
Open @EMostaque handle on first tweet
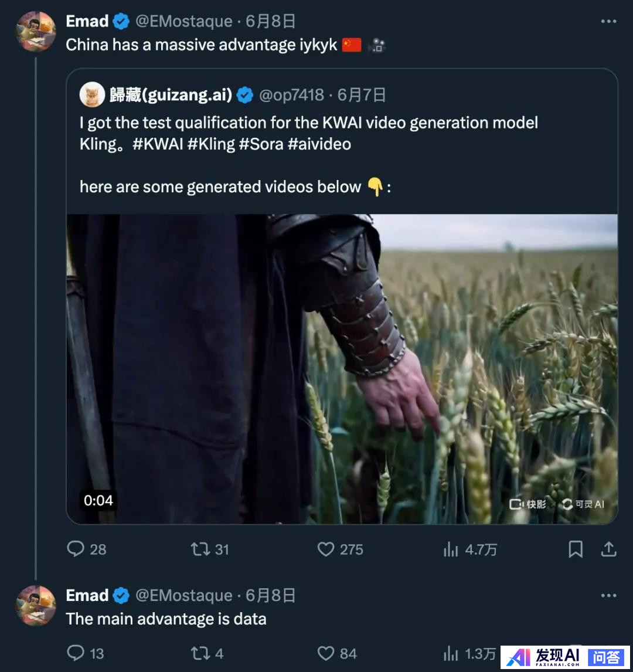point(184,21)
